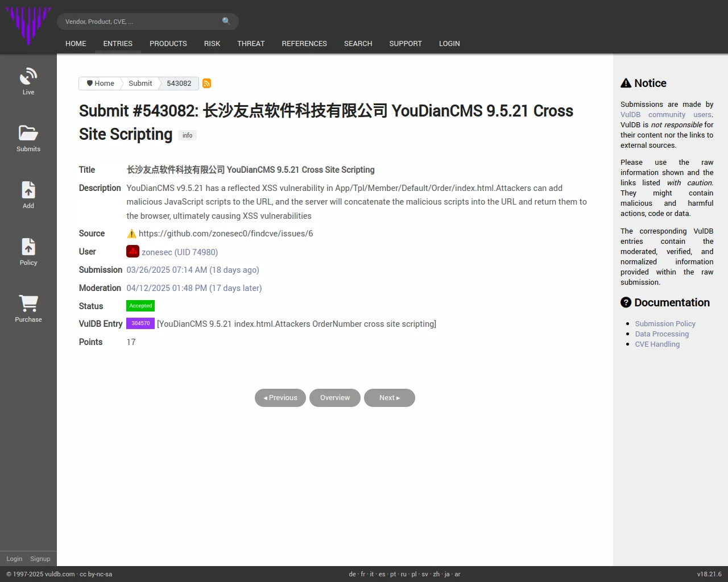
Task: Switch language to pl
Action: (x=414, y=574)
